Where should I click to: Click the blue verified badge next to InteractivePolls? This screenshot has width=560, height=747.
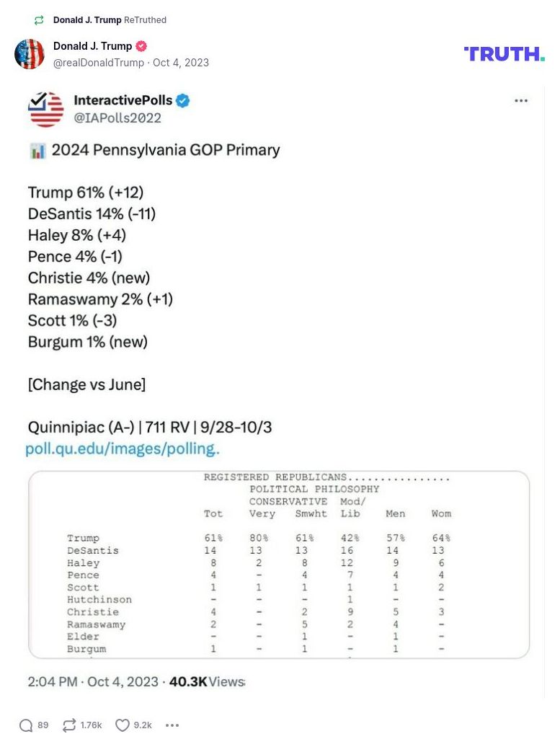click(182, 100)
